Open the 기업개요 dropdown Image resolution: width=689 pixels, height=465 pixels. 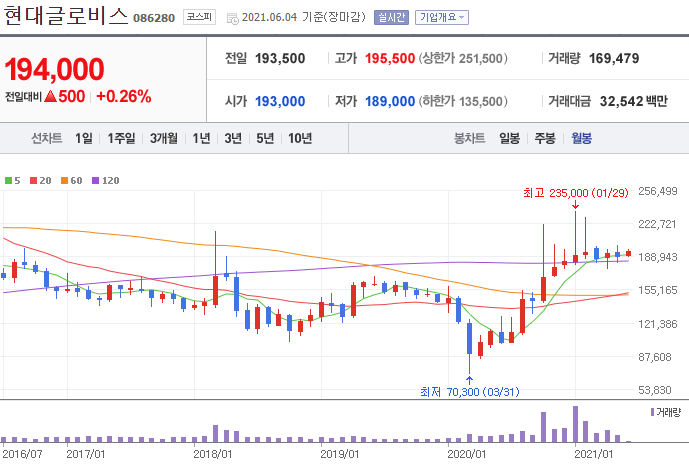coord(442,17)
